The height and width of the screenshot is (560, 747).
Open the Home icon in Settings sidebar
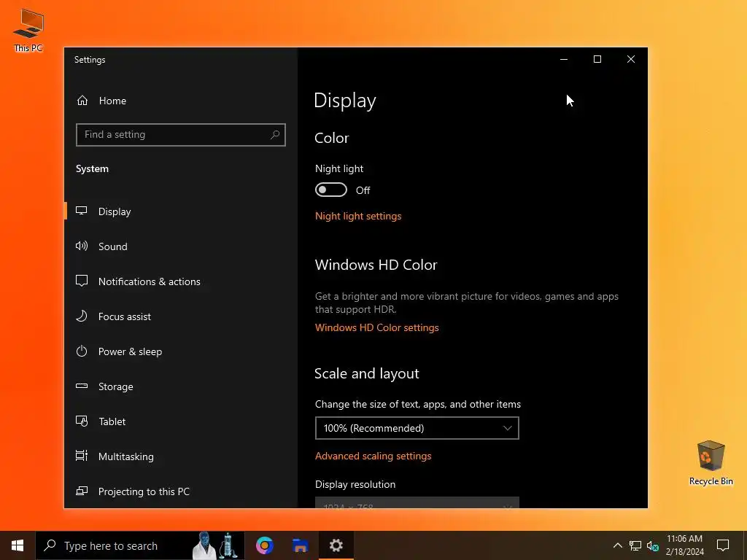pyautogui.click(x=82, y=101)
